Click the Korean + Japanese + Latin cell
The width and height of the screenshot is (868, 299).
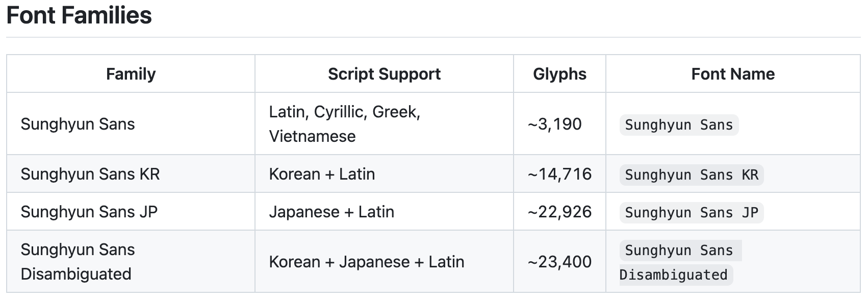384,262
